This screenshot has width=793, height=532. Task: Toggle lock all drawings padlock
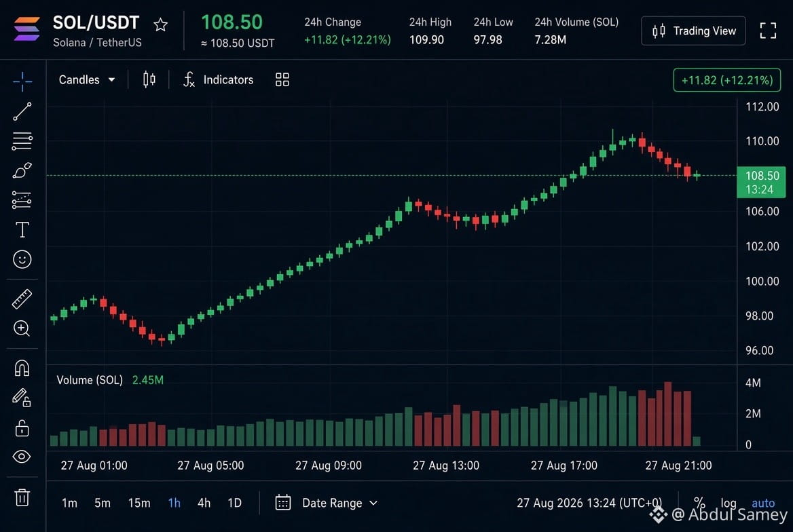(x=22, y=427)
